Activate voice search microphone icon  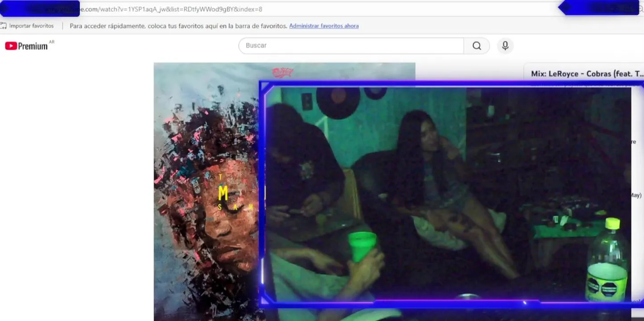(505, 45)
